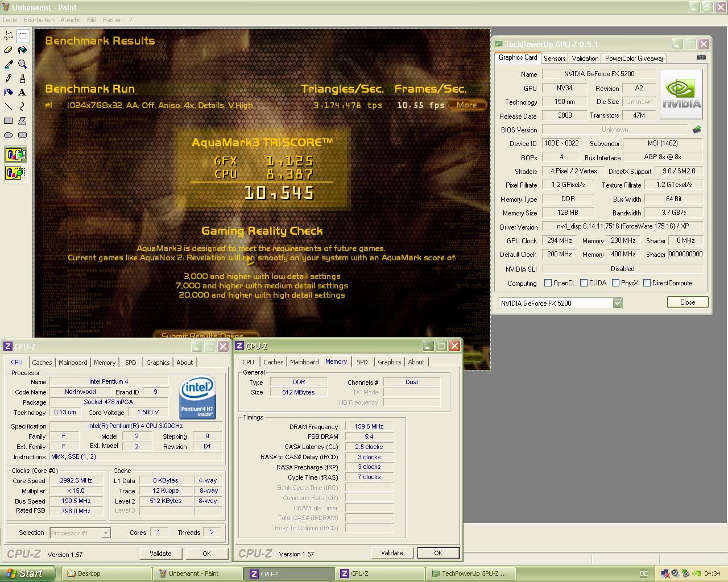Screen dimensions: 728x582
Task: Open the volume speaker tray icon
Action: click(x=675, y=573)
